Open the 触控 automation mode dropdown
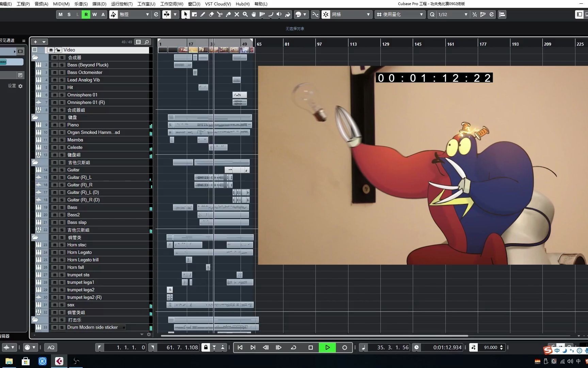The width and height of the screenshot is (588, 368). [x=134, y=14]
